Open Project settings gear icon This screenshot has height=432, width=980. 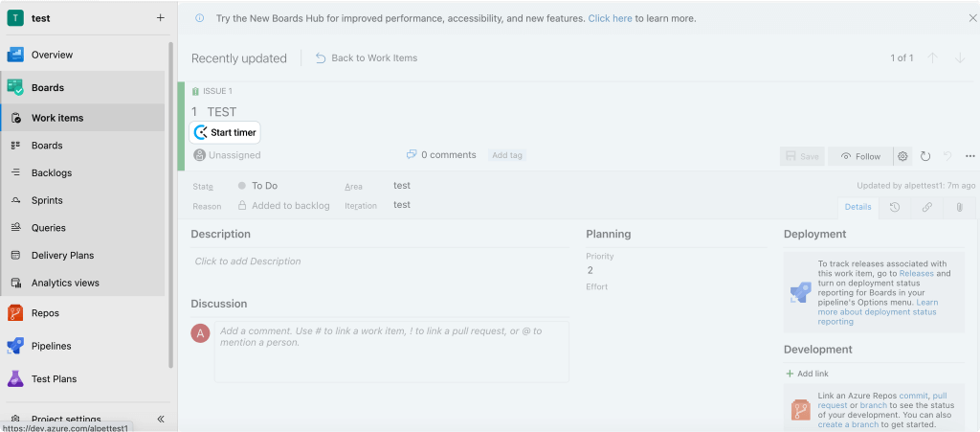click(17, 419)
